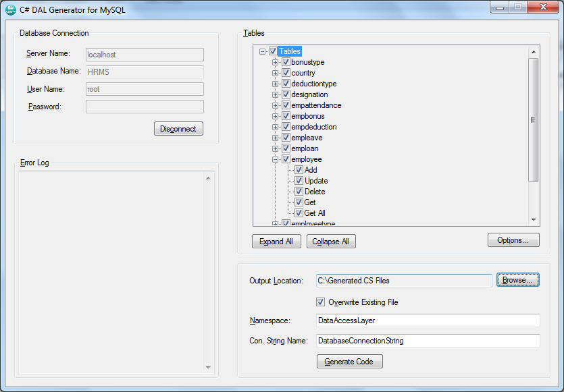Collapse the employee table node
The image size is (564, 392).
point(274,159)
